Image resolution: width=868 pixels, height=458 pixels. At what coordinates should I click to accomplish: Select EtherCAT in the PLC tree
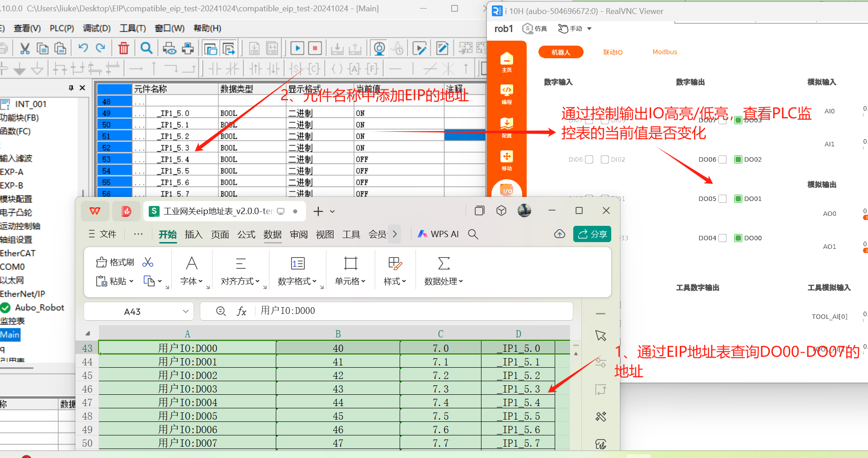(x=18, y=253)
